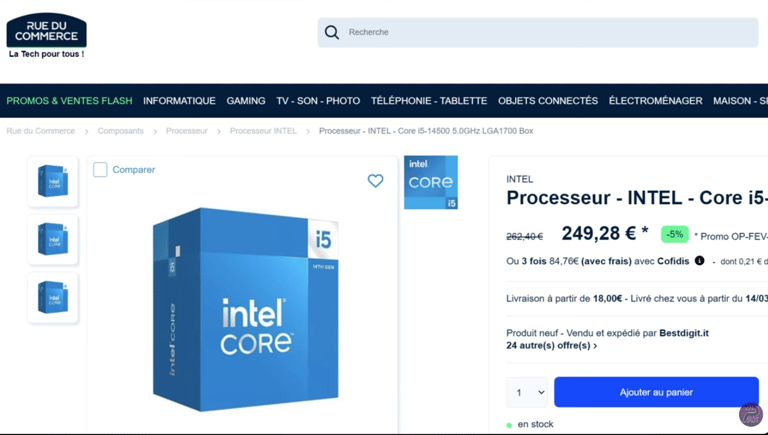Open Cofidis info icon

coord(699,261)
